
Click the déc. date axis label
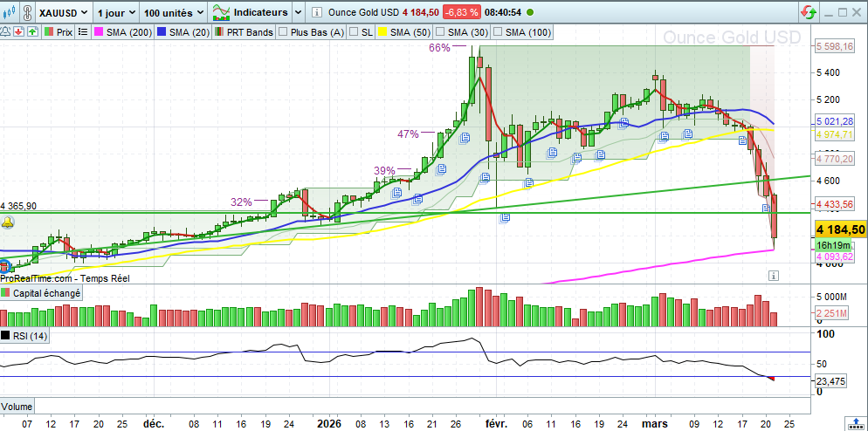point(154,424)
